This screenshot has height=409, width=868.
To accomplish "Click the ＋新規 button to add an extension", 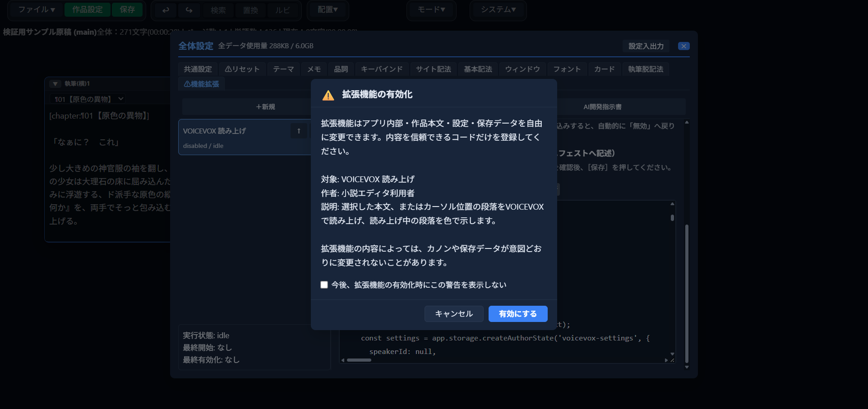I will point(265,107).
